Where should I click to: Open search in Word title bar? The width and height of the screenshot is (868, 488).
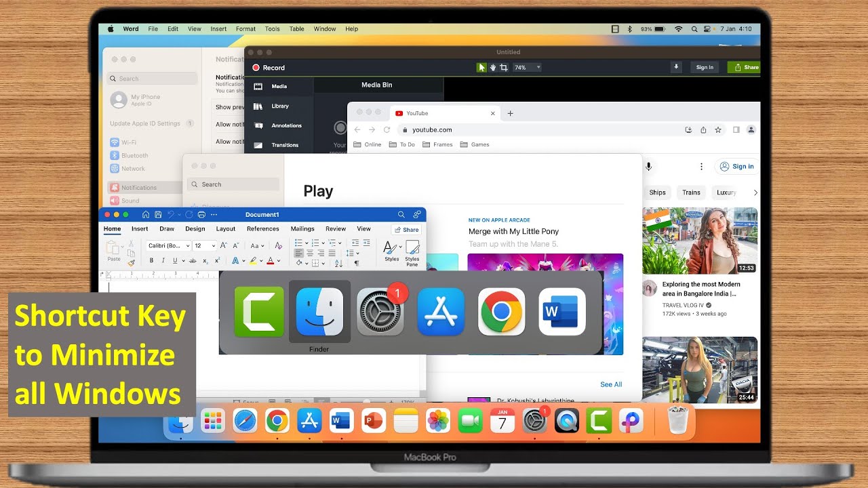coord(401,214)
